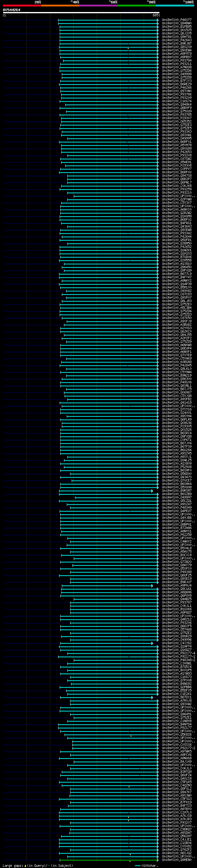Click the UniRef100_Q01526 hit label
The image size is (197, 868).
point(177,430)
